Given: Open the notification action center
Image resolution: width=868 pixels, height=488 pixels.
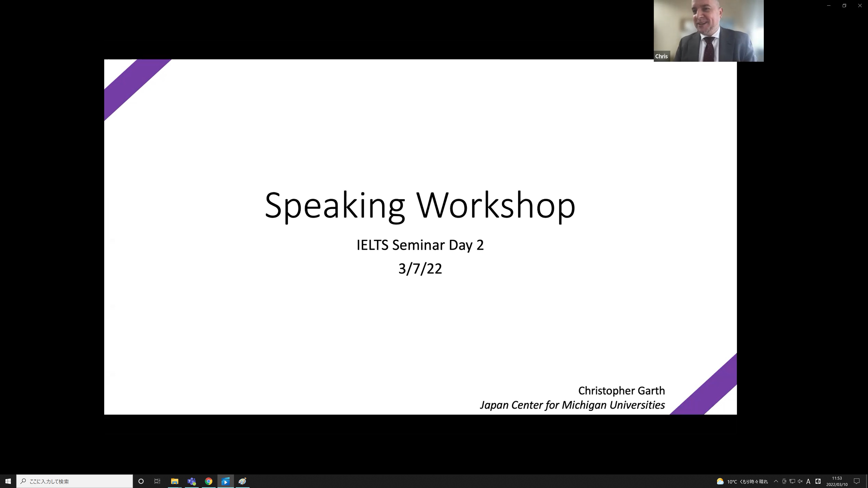Looking at the screenshot, I should pyautogui.click(x=857, y=481).
